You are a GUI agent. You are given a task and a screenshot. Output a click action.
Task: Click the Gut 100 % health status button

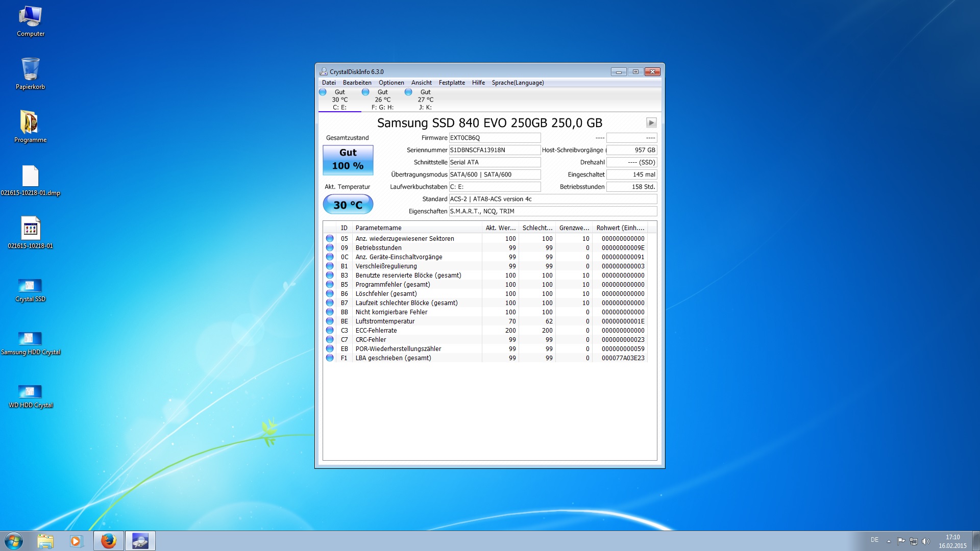[348, 160]
